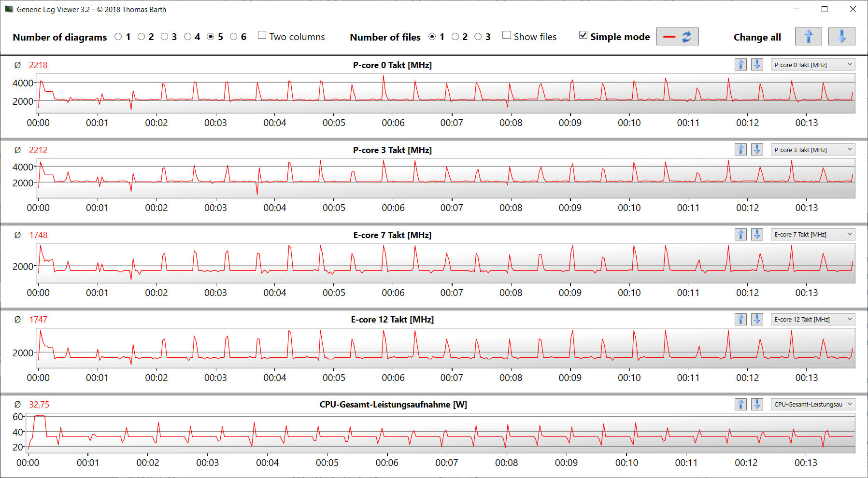Choose 2 for number of files

pos(455,37)
